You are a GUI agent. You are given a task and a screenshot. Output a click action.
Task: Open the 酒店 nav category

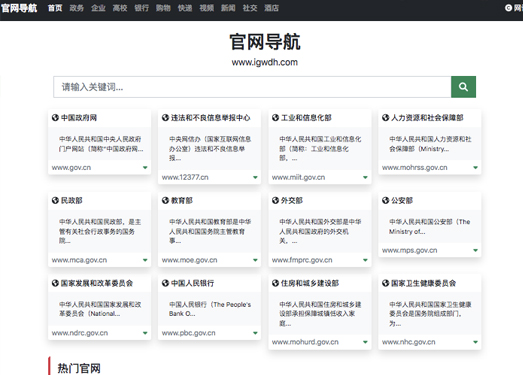click(x=272, y=8)
